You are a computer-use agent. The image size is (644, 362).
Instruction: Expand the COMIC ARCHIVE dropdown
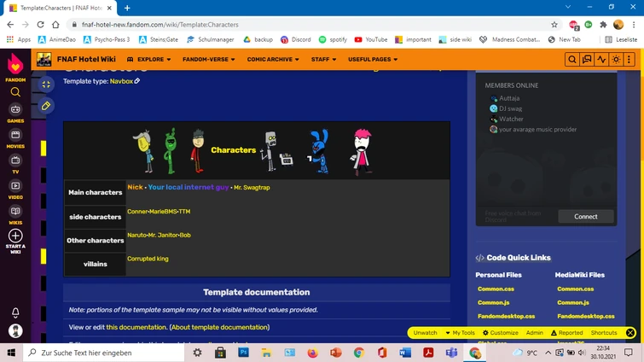(x=273, y=59)
